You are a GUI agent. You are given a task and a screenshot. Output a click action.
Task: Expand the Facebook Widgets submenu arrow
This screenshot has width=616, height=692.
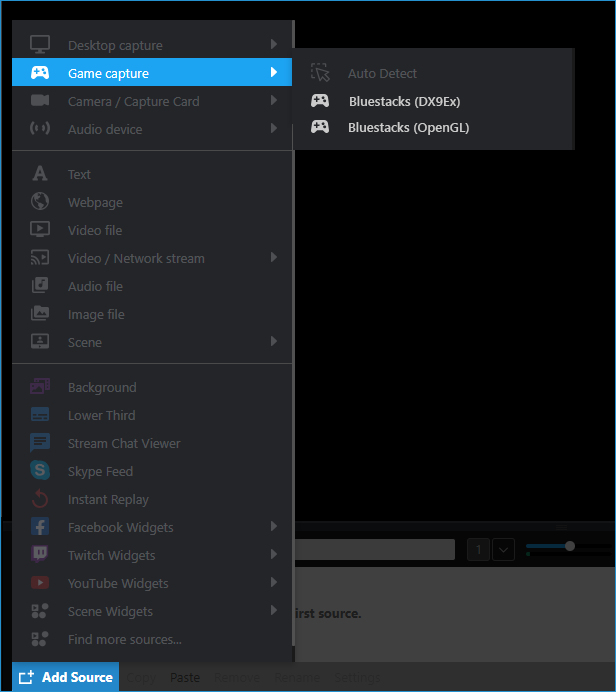(x=274, y=526)
